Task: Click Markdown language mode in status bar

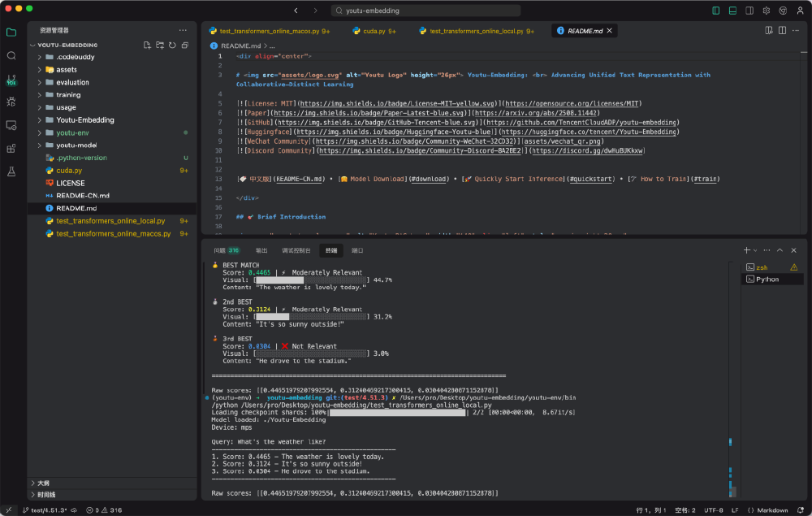Action: 771,510
